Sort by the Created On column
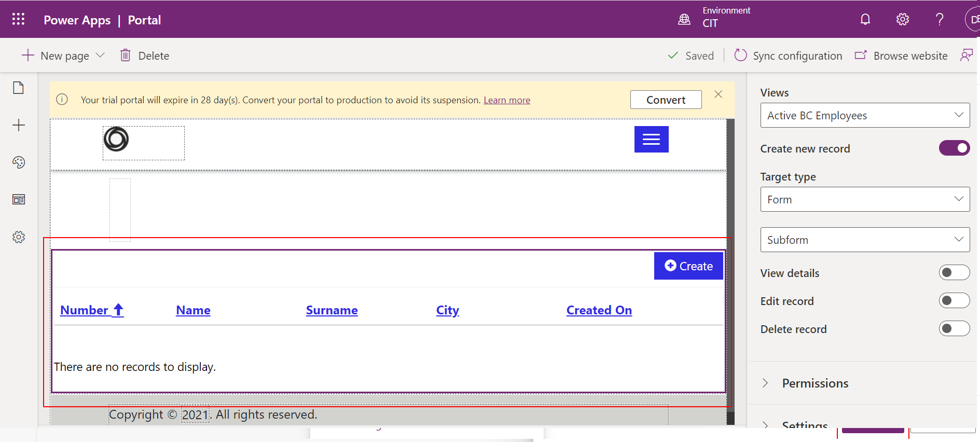This screenshot has height=442, width=980. (599, 310)
